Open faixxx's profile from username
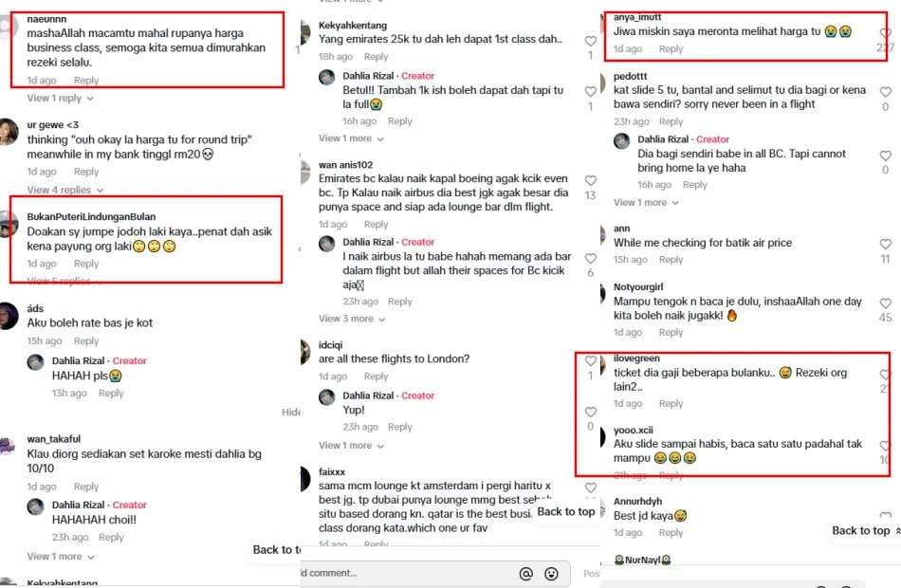Screen dimensions: 901x588 coord(332,471)
